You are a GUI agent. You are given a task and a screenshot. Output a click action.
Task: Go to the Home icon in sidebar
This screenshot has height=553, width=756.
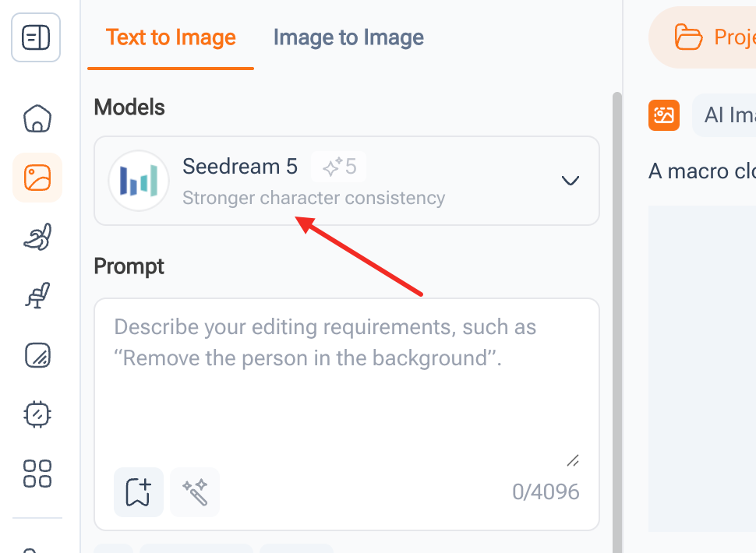[37, 118]
